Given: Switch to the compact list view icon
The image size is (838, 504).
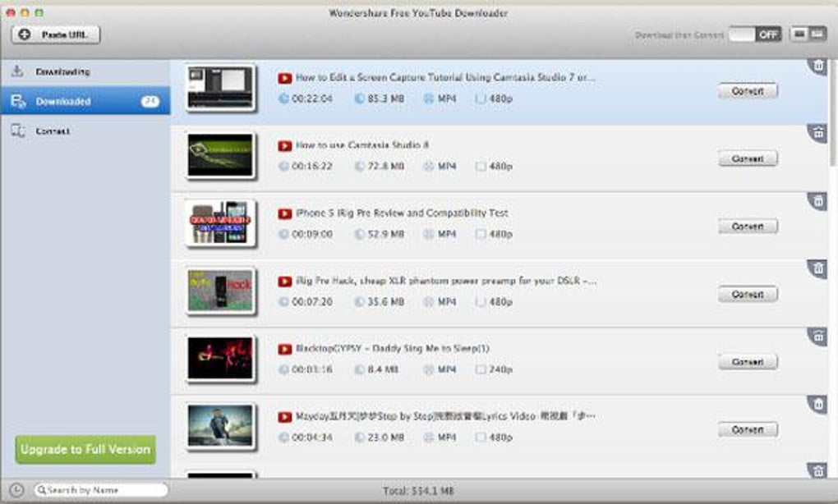Looking at the screenshot, I should click(817, 34).
